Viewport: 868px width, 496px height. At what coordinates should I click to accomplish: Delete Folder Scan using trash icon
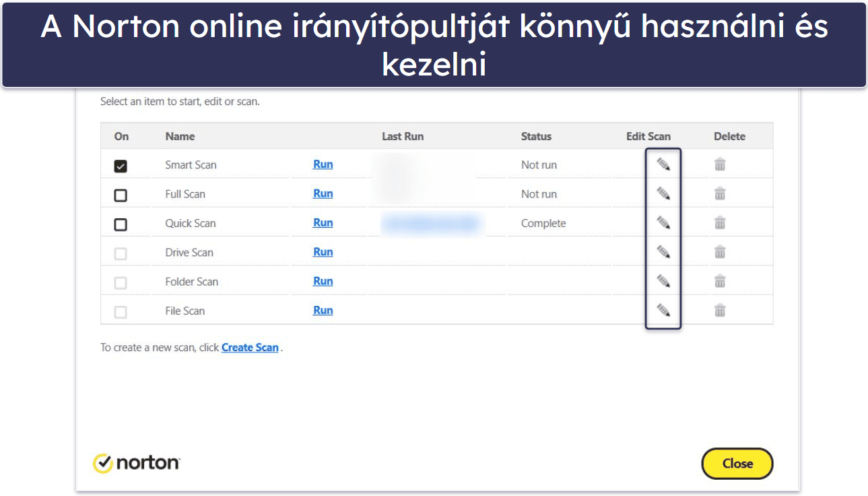pyautogui.click(x=720, y=282)
